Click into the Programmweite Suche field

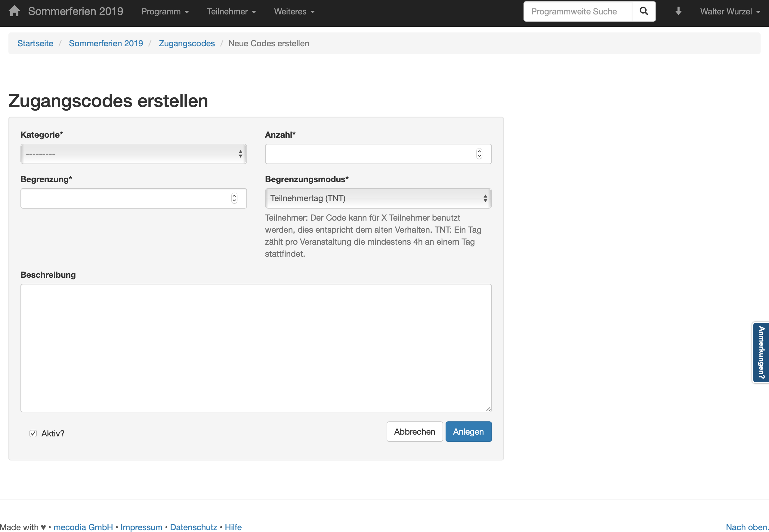tap(577, 12)
